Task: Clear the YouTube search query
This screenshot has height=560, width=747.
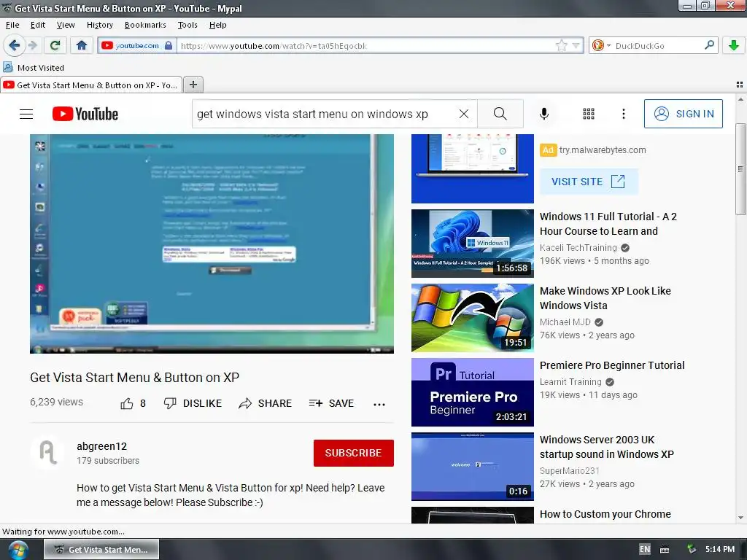Action: pyautogui.click(x=463, y=114)
